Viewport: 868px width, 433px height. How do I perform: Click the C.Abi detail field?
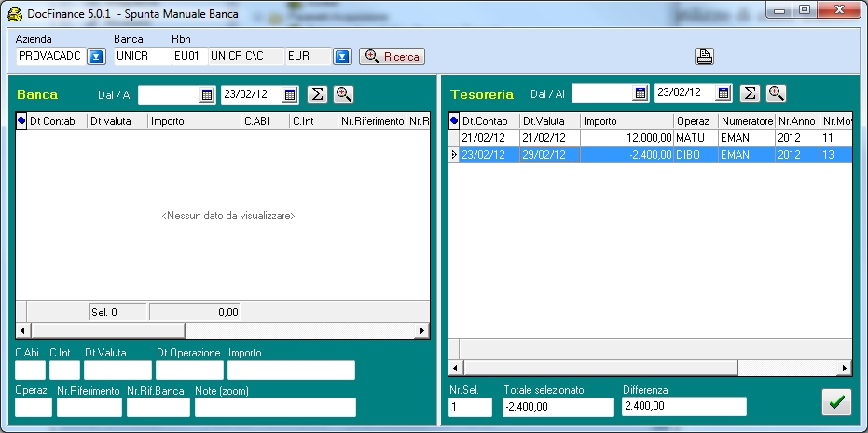click(x=31, y=370)
